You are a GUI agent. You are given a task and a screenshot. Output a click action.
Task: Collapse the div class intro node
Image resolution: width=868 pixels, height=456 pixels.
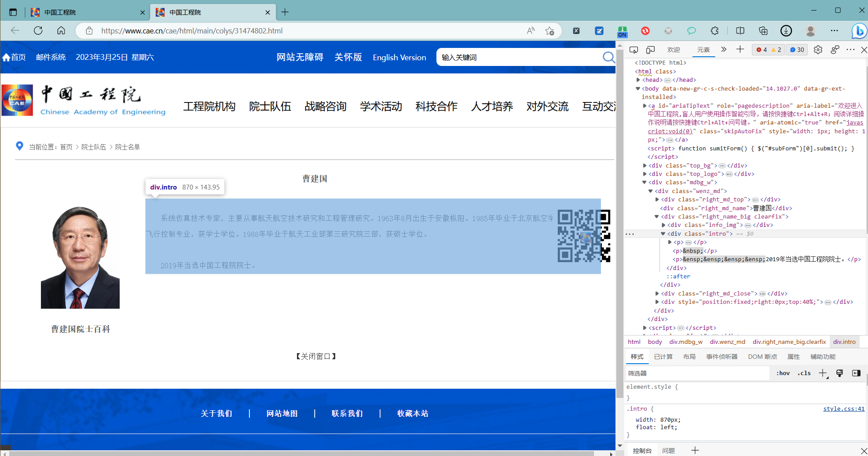click(663, 234)
